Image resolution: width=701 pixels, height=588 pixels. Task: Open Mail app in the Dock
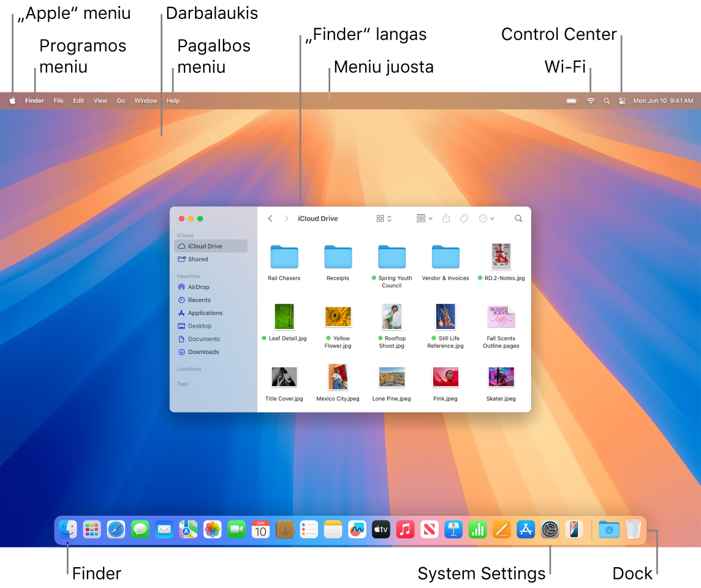164,530
